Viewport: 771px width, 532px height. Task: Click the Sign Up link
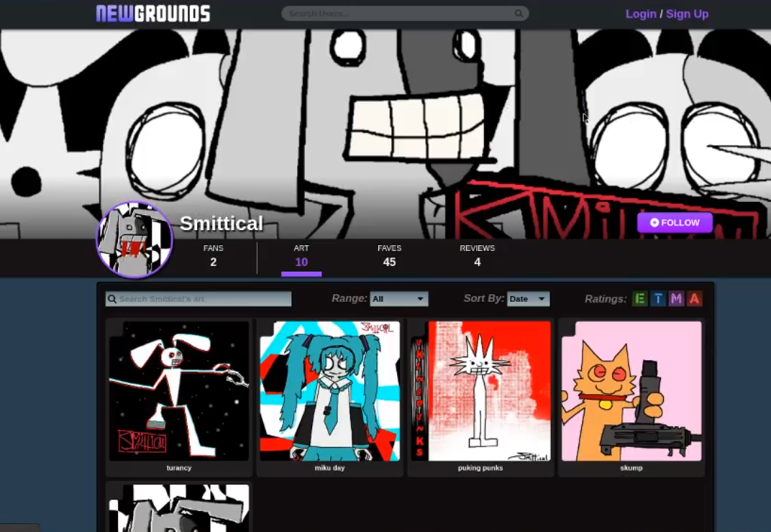tap(687, 14)
